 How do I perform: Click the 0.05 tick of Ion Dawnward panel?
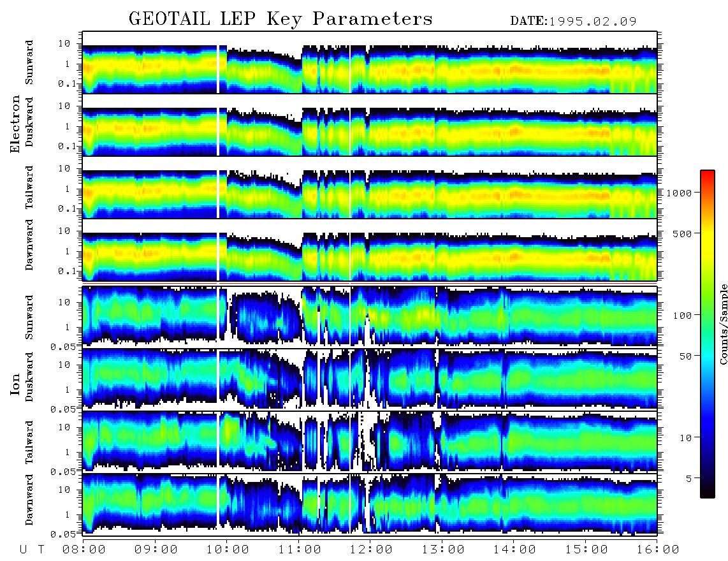point(62,534)
